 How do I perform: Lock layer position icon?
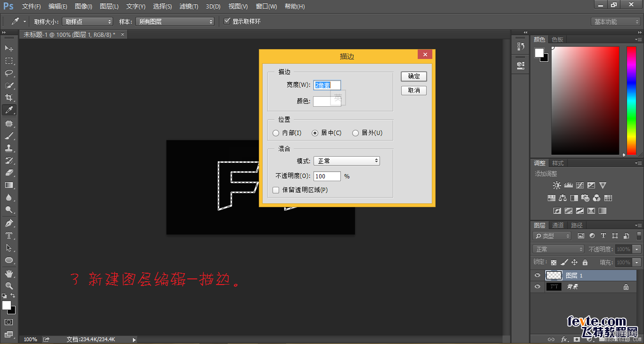(x=574, y=262)
